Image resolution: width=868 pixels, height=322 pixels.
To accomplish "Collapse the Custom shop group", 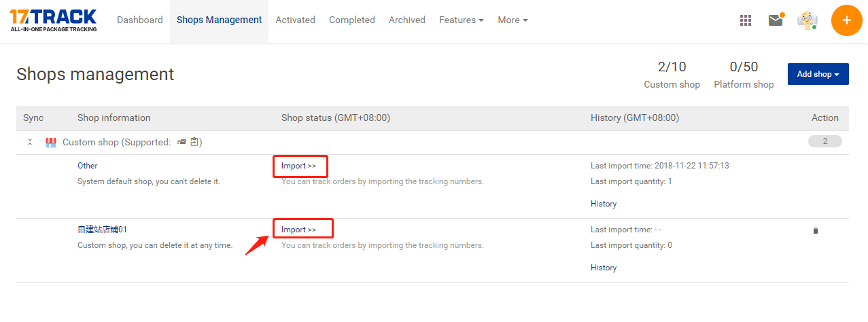I will tap(30, 142).
